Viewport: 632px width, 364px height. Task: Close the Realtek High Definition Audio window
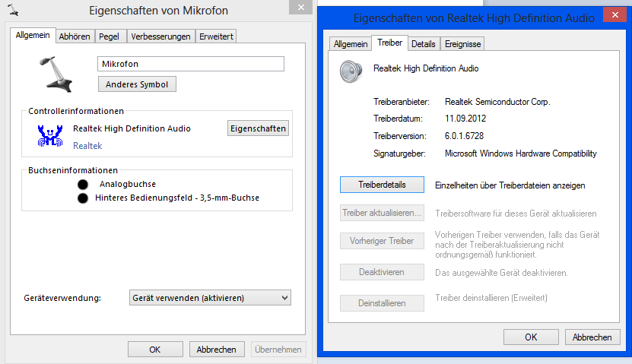tap(615, 15)
